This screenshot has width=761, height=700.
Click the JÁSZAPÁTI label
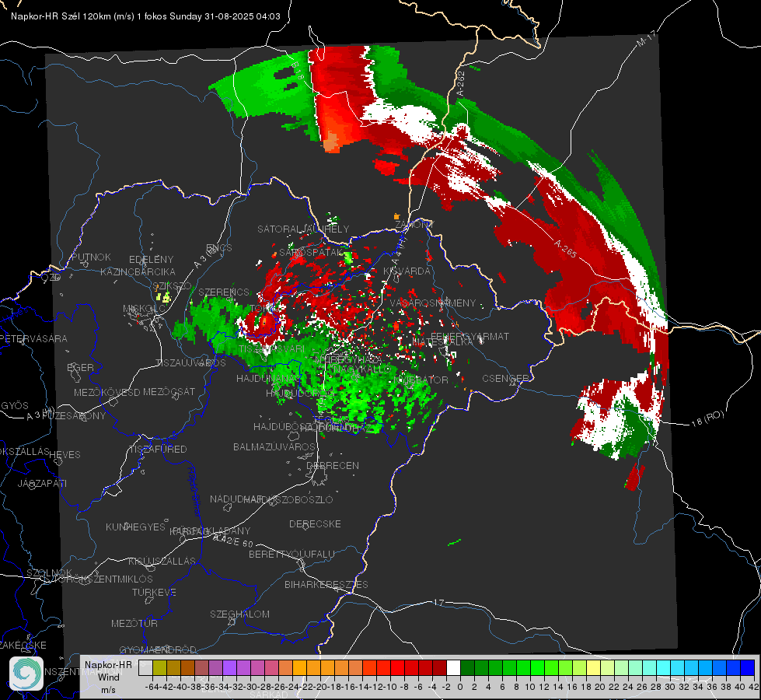coord(42,483)
